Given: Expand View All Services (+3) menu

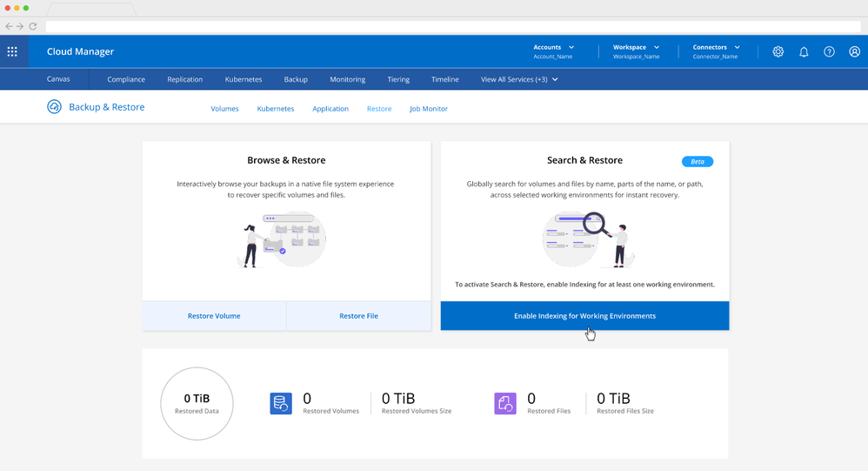Looking at the screenshot, I should click(x=519, y=79).
